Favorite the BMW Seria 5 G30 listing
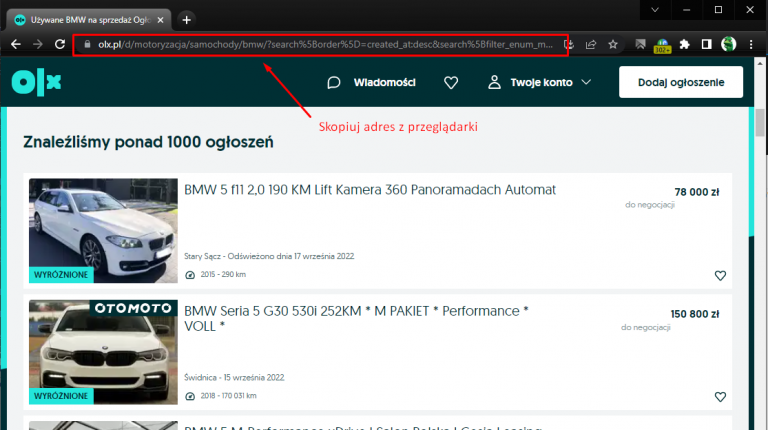768x430 pixels. click(x=720, y=397)
